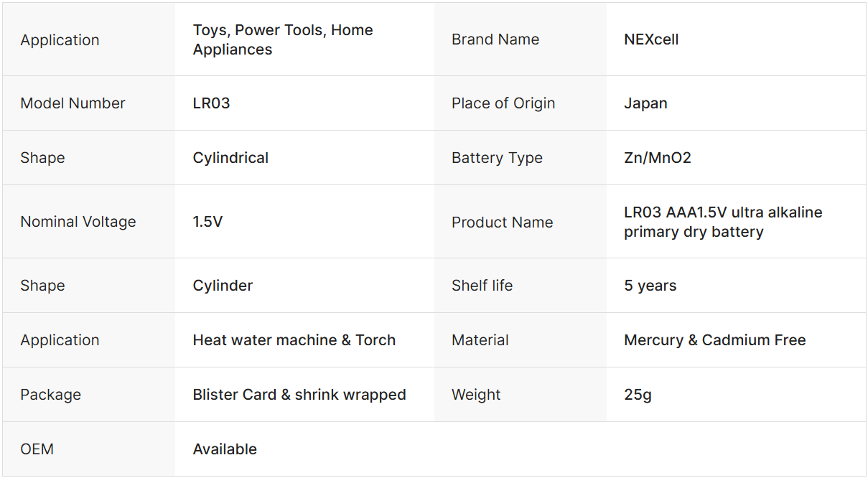Click the Available OEM value
This screenshot has width=868, height=478.
[225, 449]
